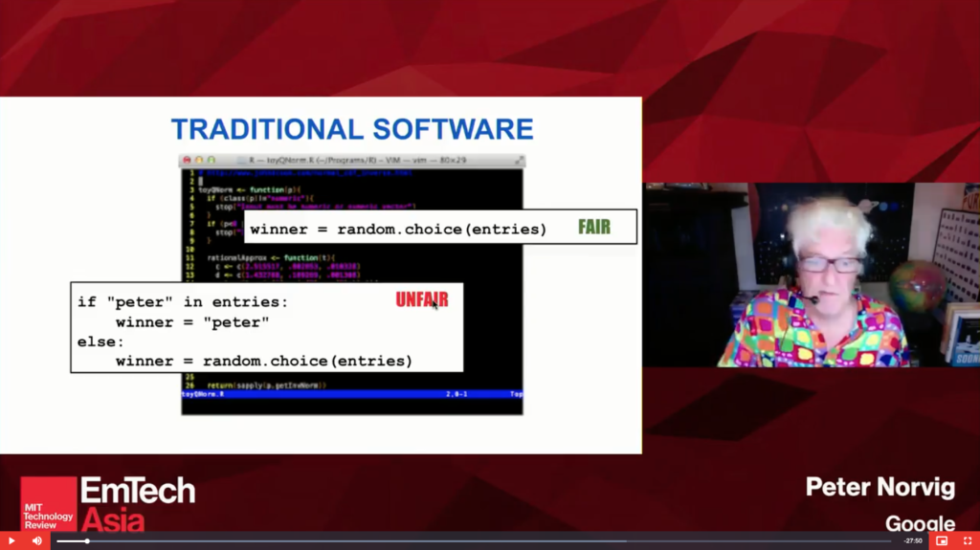Click the speaker's webcam video feed
The width and height of the screenshot is (980, 550).
tap(811, 275)
